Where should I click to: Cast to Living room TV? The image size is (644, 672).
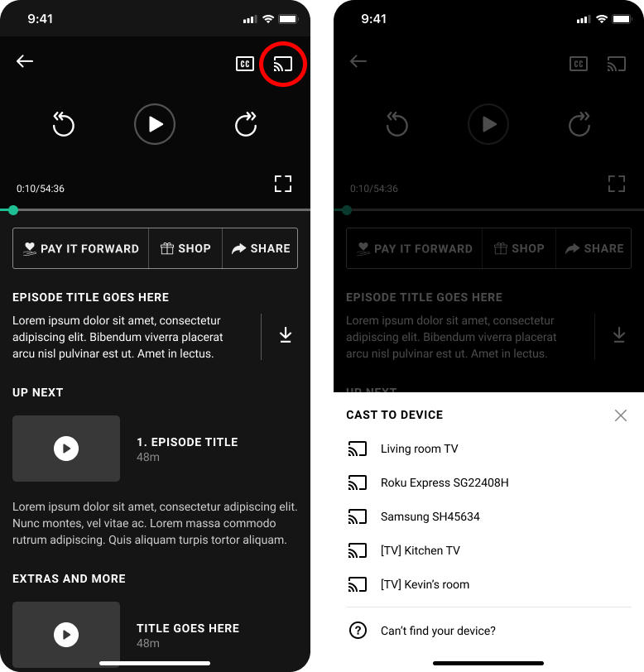[x=488, y=449]
